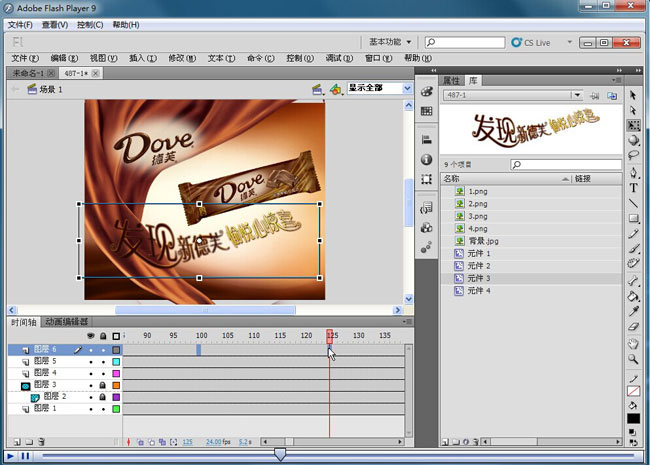
Task: Collapse the tools panel double-arrow
Action: coord(638,70)
